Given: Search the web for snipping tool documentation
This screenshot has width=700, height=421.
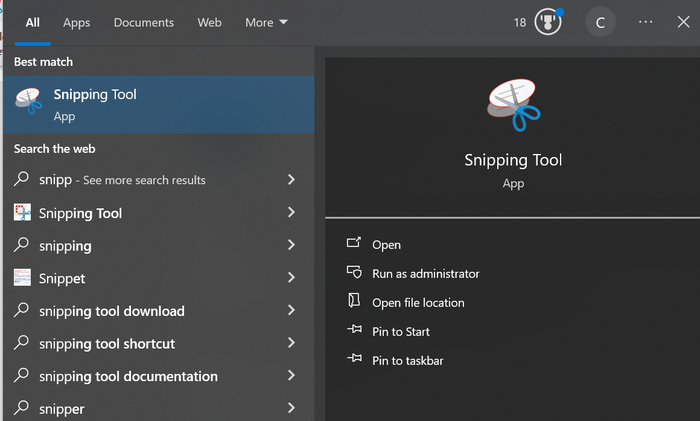Looking at the screenshot, I should (x=128, y=376).
